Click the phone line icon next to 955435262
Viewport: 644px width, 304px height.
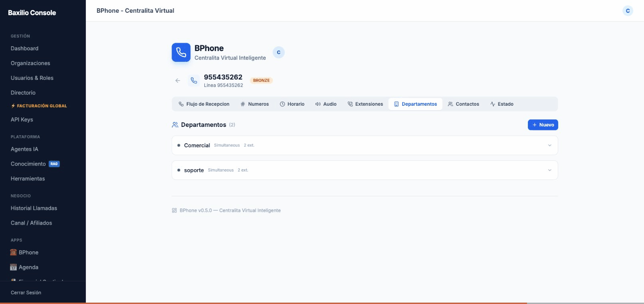(x=194, y=81)
